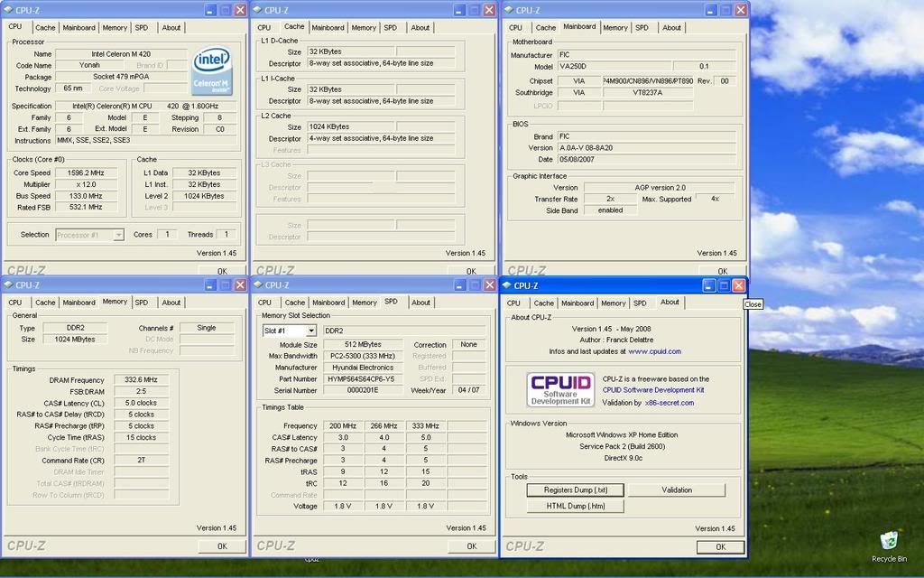Viewport: 924px width, 578px height.
Task: Click the Core Speed value 1596.2 MHz
Action: click(86, 172)
